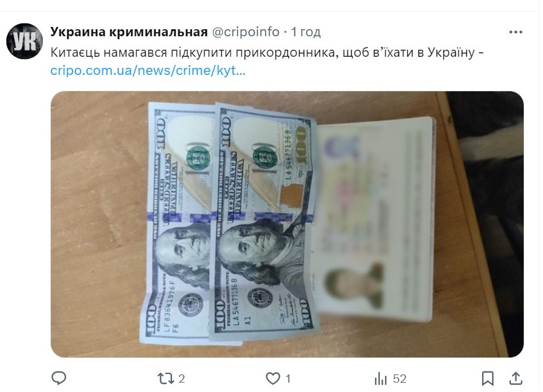This screenshot has width=543, height=392.
Task: Click the retweet icon
Action: (165, 379)
